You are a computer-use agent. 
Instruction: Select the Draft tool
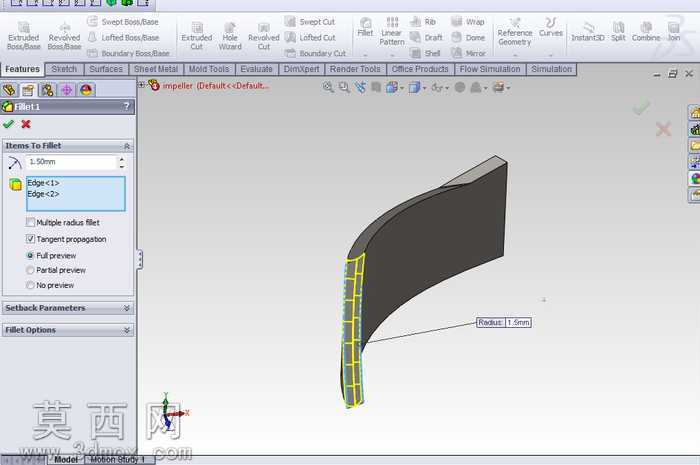426,37
